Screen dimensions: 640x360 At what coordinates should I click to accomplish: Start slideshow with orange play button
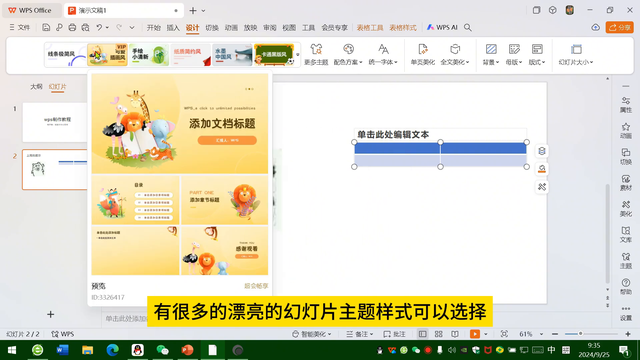coord(475,334)
